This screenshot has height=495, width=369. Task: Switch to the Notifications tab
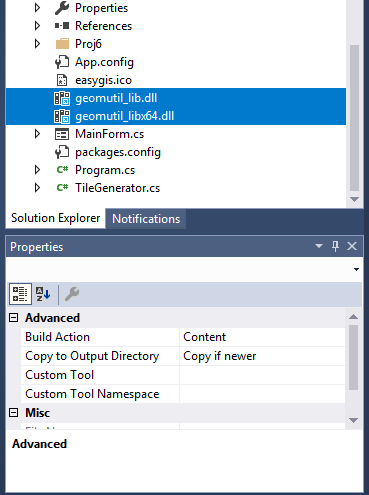coord(146,219)
